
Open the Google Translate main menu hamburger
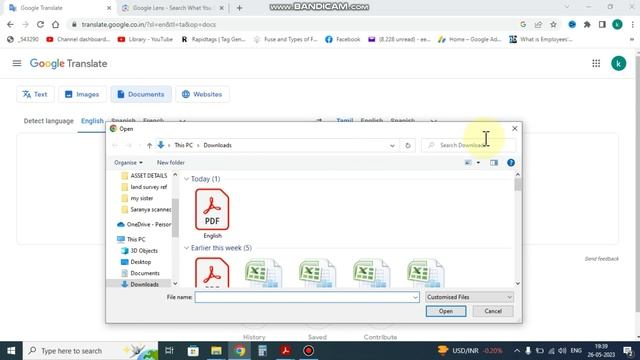coord(17,63)
